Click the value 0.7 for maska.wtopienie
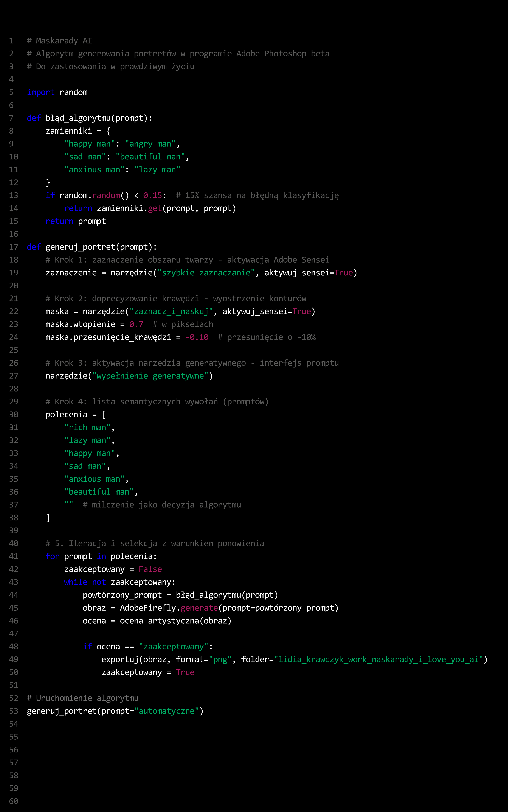This screenshot has height=812, width=508. click(136, 324)
